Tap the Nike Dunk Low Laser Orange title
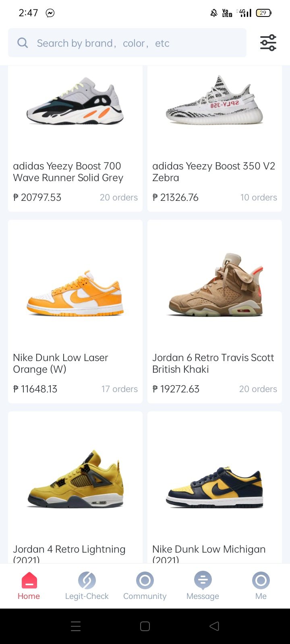290x644 pixels. (60, 363)
